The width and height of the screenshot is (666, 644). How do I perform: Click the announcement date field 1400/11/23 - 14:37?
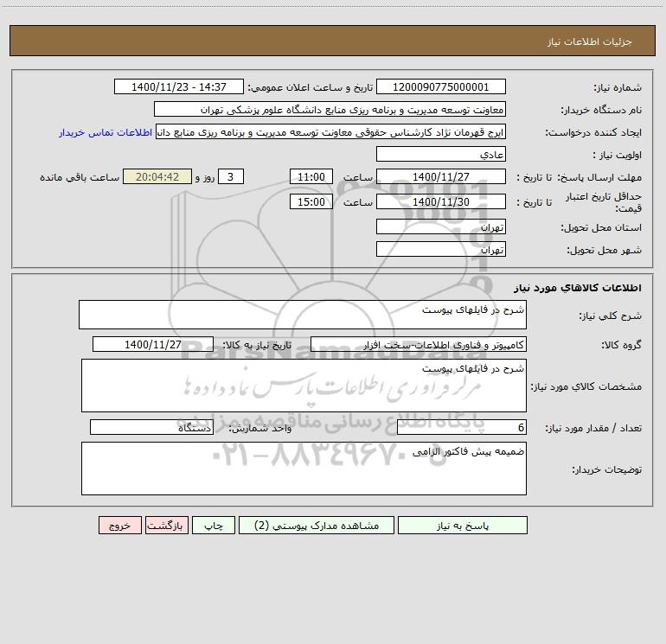click(x=179, y=86)
